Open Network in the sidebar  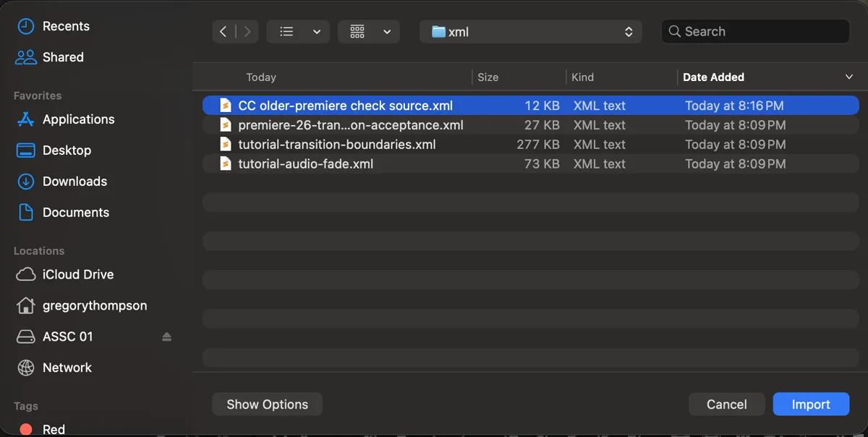pyautogui.click(x=67, y=368)
